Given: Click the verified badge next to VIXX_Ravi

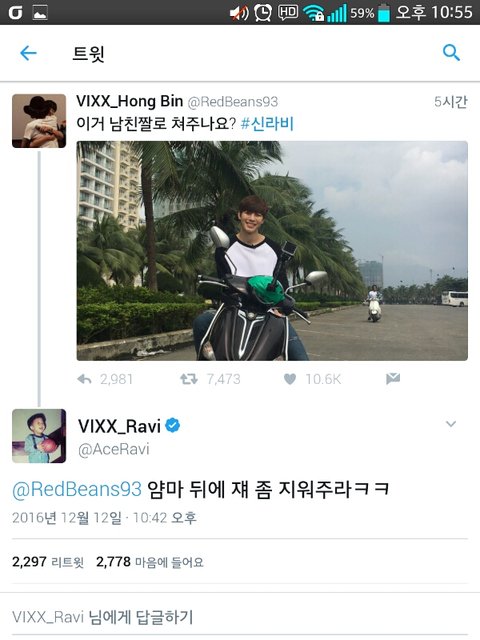Looking at the screenshot, I should [x=173, y=425].
